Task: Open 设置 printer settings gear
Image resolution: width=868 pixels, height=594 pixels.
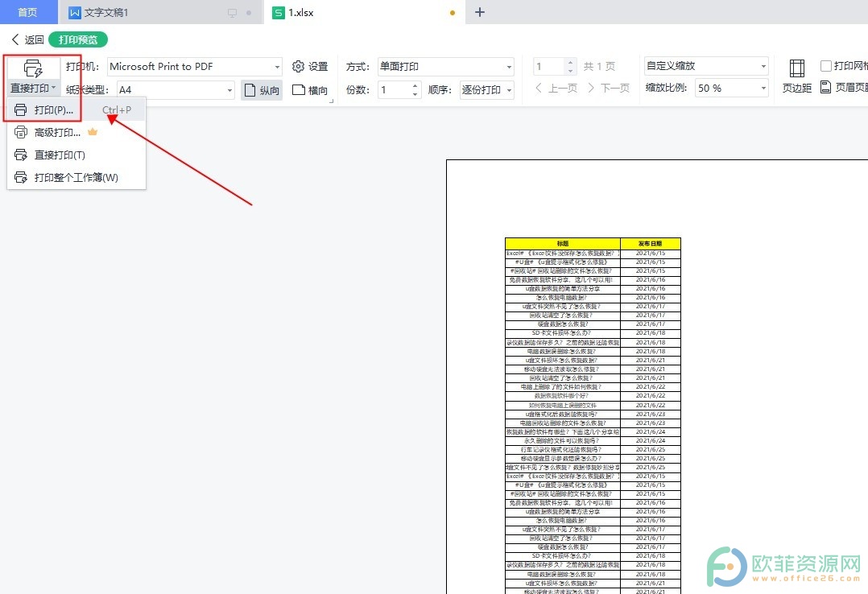Action: (310, 67)
